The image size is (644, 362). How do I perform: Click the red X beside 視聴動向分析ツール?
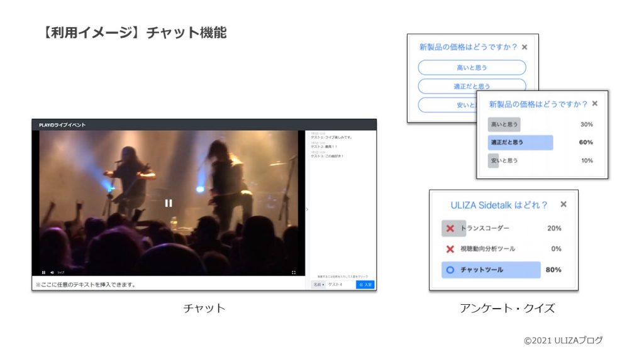click(450, 249)
